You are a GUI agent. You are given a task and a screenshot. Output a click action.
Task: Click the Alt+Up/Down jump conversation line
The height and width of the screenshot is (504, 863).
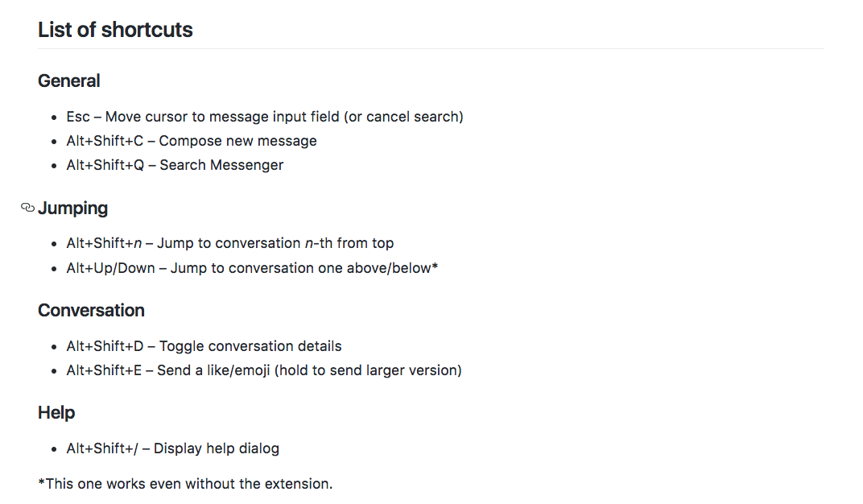point(252,268)
